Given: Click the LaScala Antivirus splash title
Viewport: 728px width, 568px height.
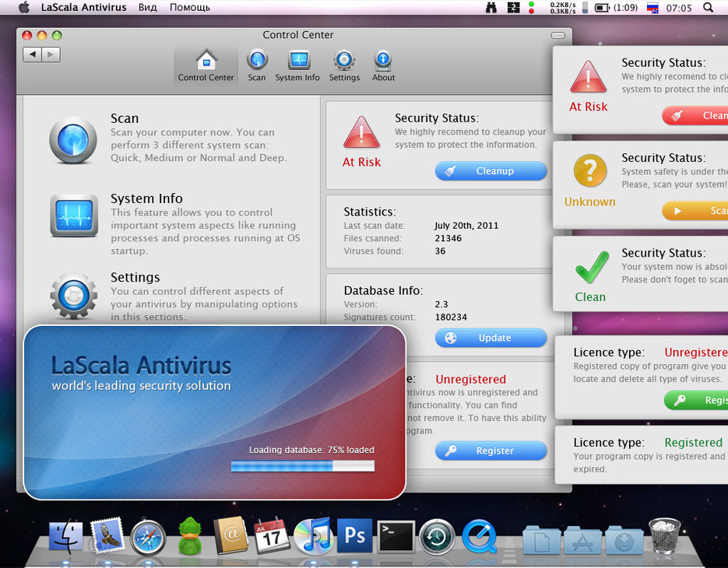Looking at the screenshot, I should 141,366.
